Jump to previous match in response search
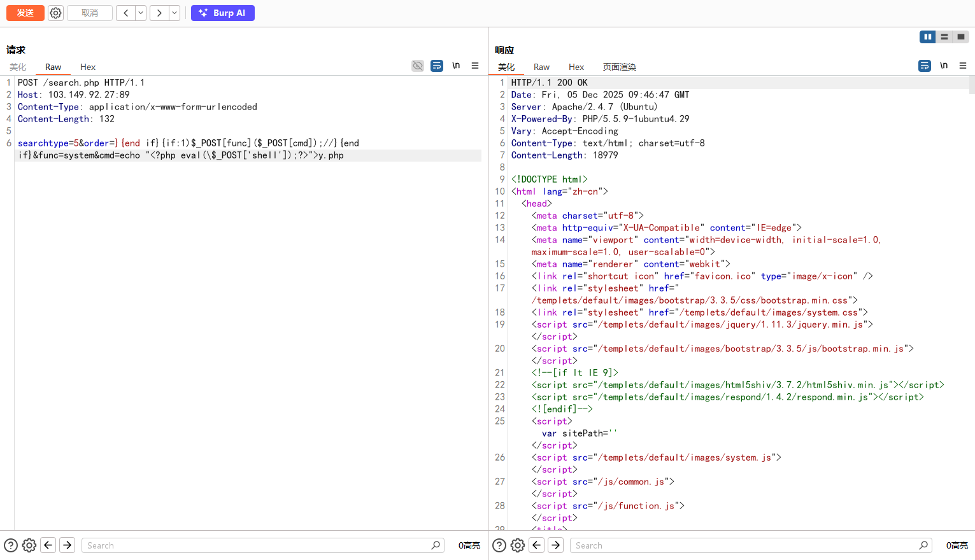This screenshot has height=560, width=975. tap(537, 545)
